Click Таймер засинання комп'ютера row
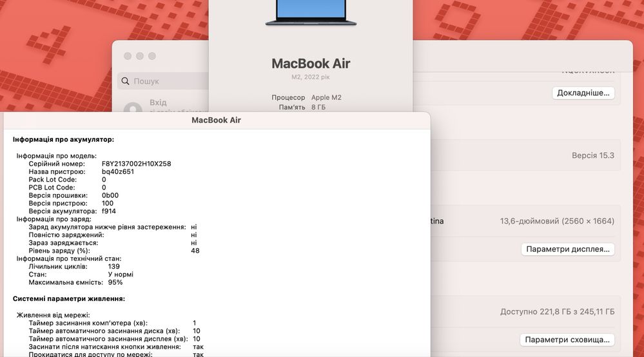 [113, 323]
